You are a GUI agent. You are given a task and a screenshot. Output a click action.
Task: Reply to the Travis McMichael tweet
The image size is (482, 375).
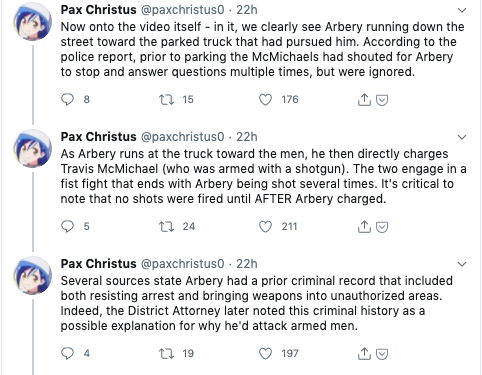[67, 226]
